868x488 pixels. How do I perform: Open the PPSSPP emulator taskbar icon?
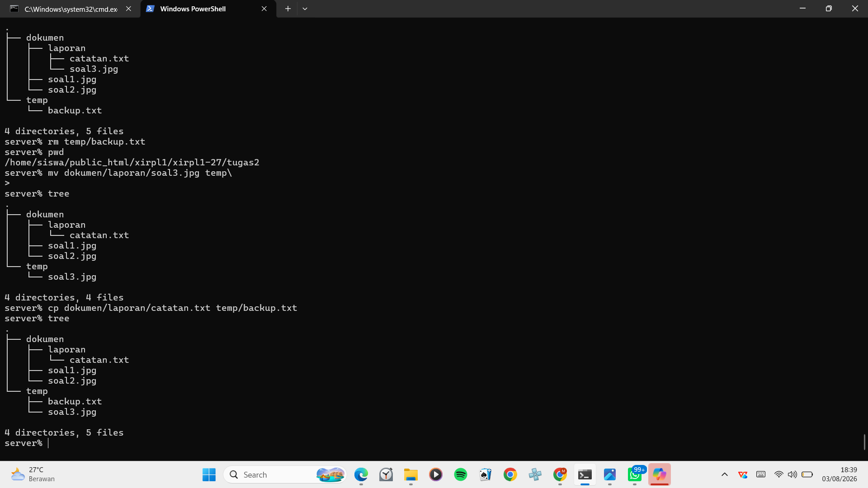[x=535, y=474]
